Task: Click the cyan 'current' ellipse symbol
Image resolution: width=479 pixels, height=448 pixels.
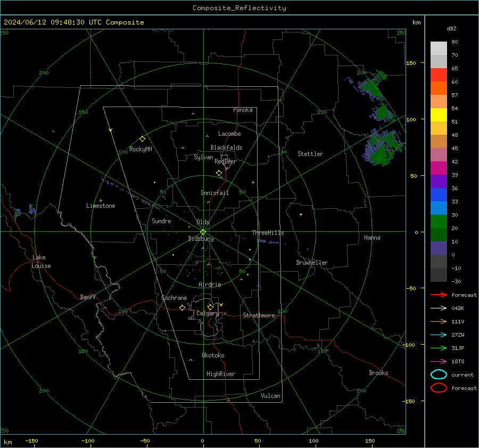Action: [x=439, y=374]
